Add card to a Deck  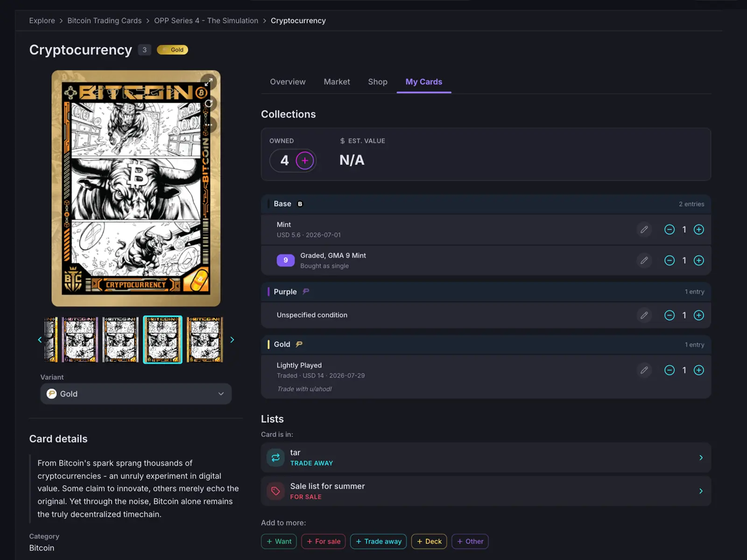[x=429, y=541]
